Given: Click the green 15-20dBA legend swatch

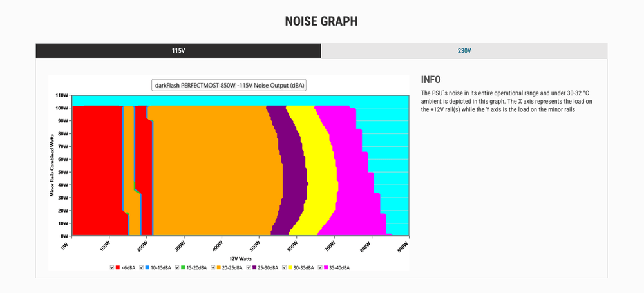Looking at the screenshot, I should (x=183, y=267).
